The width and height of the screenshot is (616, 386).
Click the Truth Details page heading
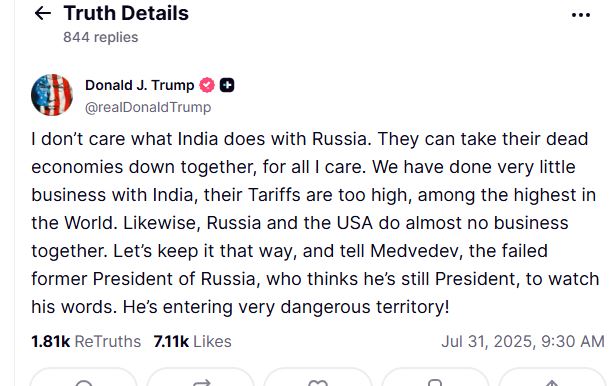pos(126,13)
